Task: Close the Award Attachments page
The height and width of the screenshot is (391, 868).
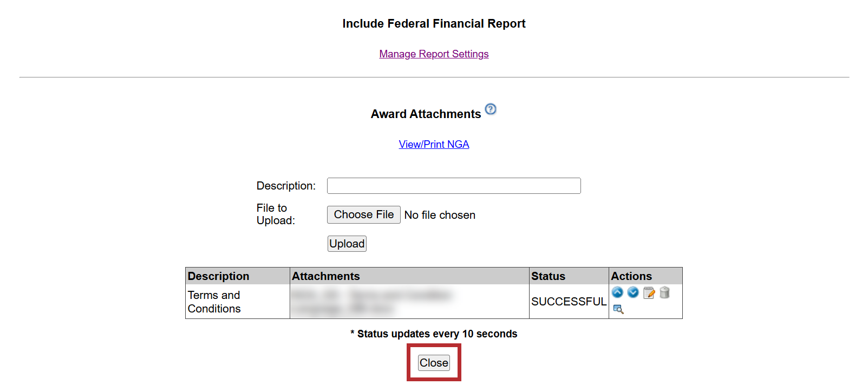Action: tap(434, 363)
